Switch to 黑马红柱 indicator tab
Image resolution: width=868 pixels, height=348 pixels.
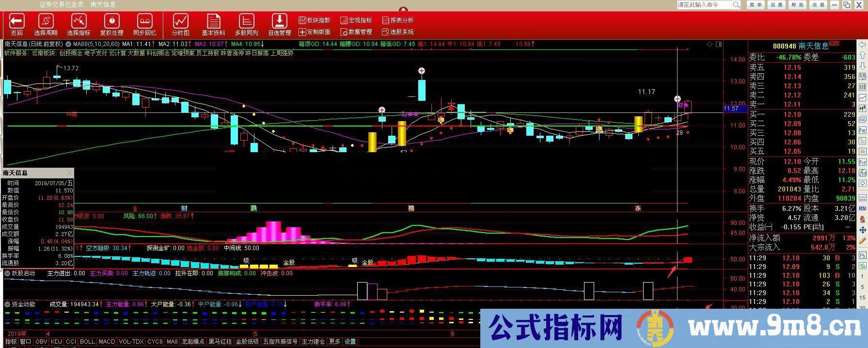221,342
